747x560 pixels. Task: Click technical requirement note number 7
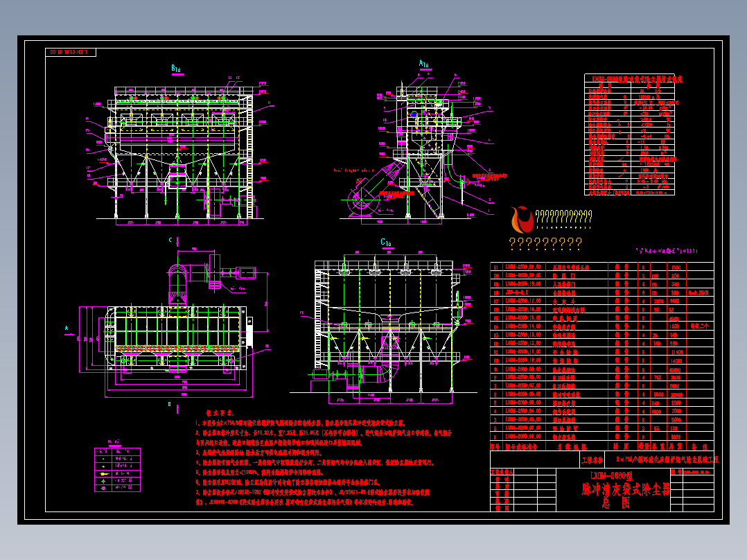pos(313,497)
